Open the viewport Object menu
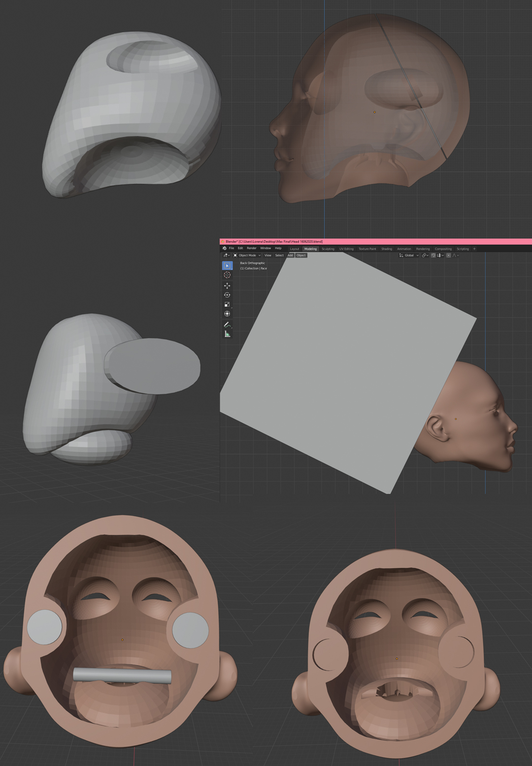This screenshot has width=532, height=766. click(301, 255)
